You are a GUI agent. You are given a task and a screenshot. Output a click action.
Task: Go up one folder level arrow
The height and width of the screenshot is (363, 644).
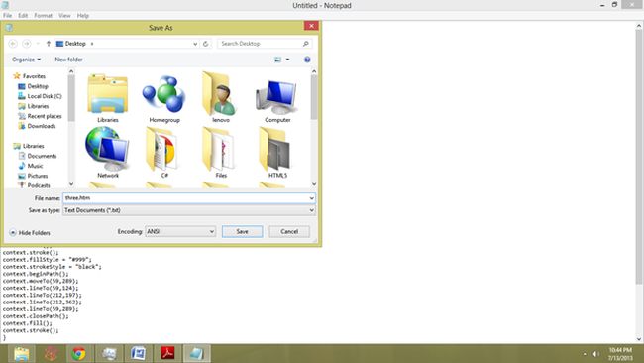(49, 44)
